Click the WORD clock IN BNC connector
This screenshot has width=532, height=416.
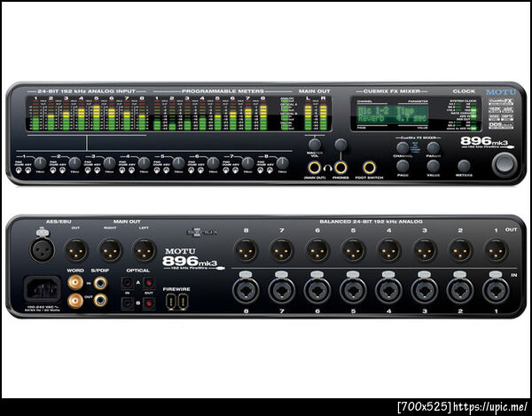click(75, 282)
